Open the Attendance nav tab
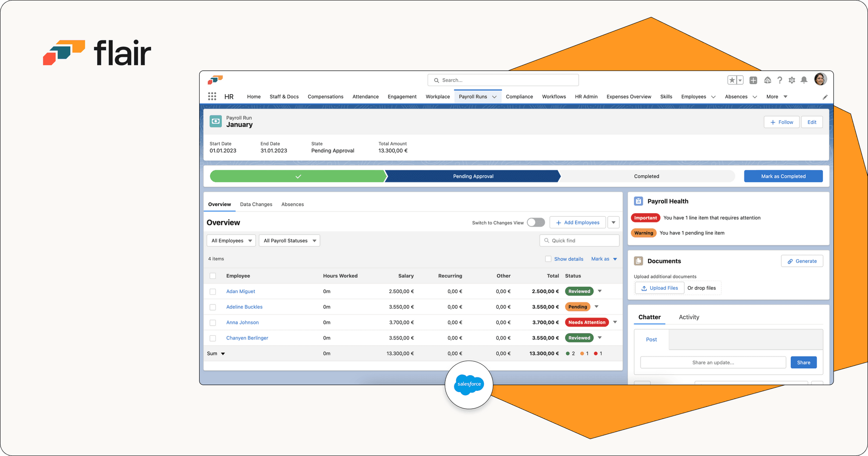This screenshot has width=868, height=456. click(x=365, y=97)
